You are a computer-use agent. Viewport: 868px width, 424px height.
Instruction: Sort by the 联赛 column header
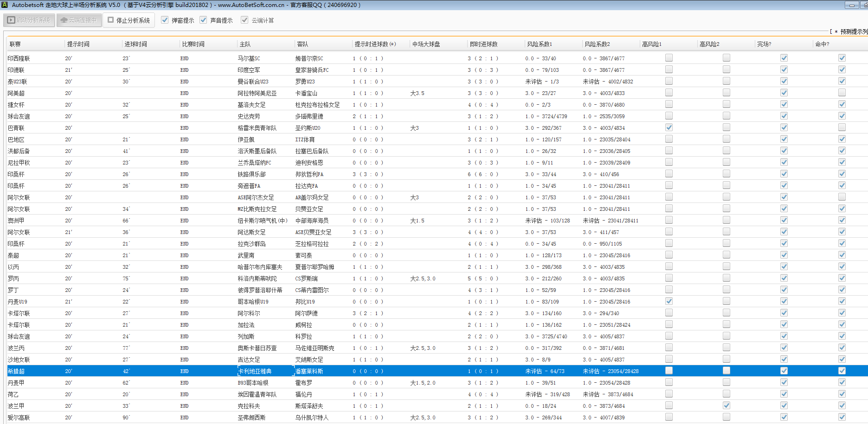coord(15,44)
